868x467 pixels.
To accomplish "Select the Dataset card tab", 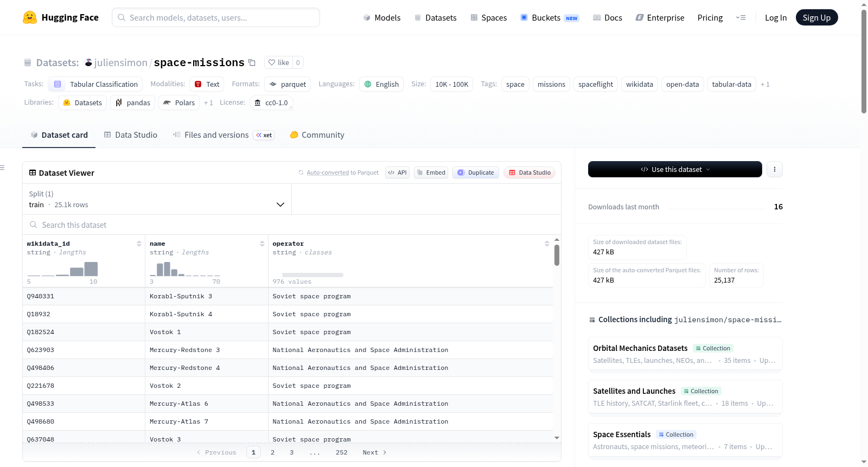I will click(x=59, y=135).
